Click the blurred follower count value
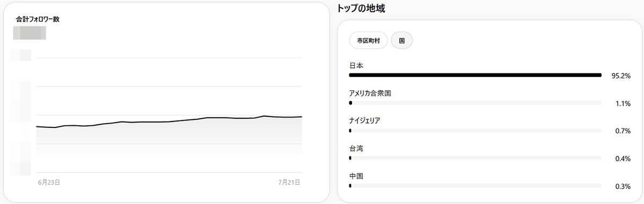 click(30, 32)
